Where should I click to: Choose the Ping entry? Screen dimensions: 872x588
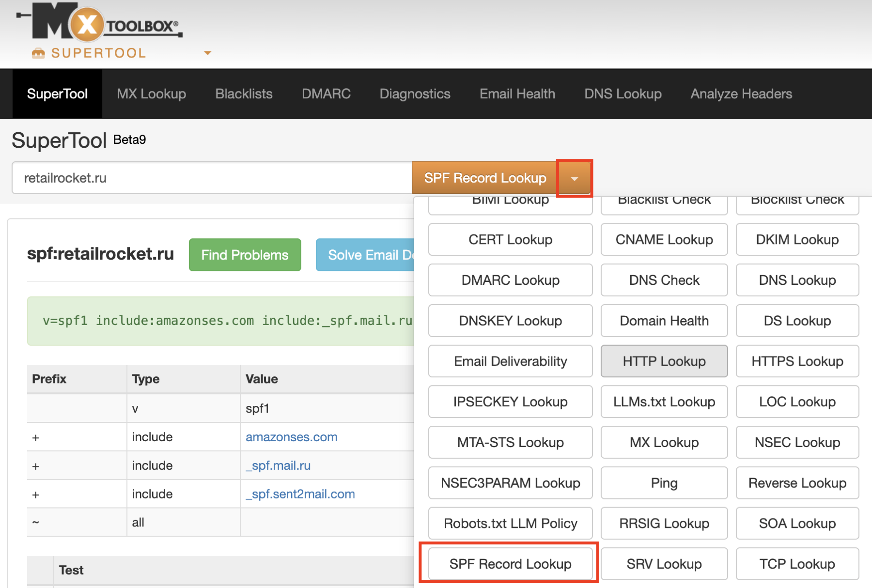coord(664,483)
